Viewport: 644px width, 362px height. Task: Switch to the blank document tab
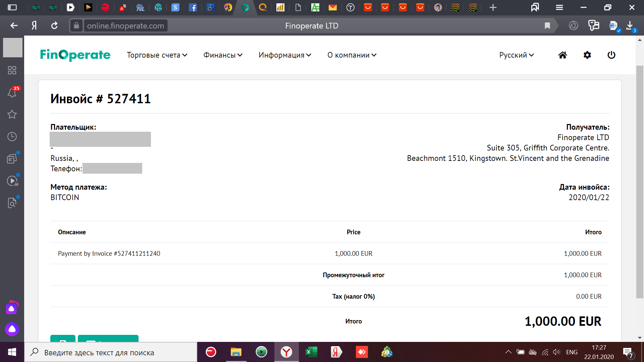298,7
